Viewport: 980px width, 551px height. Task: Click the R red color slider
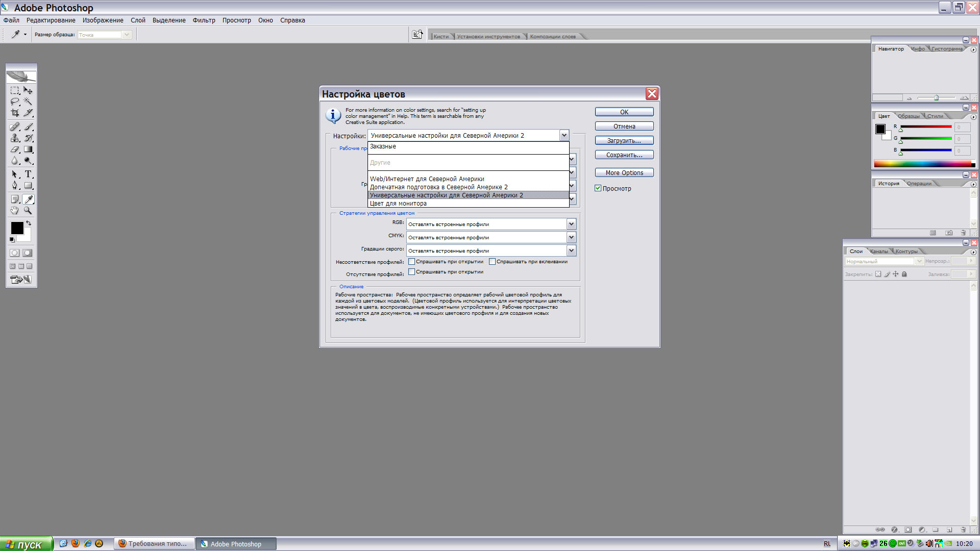click(926, 127)
